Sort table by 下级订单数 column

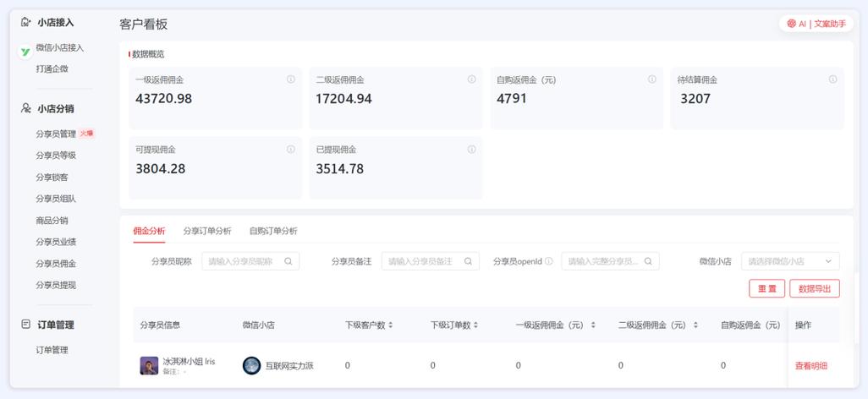[475, 325]
